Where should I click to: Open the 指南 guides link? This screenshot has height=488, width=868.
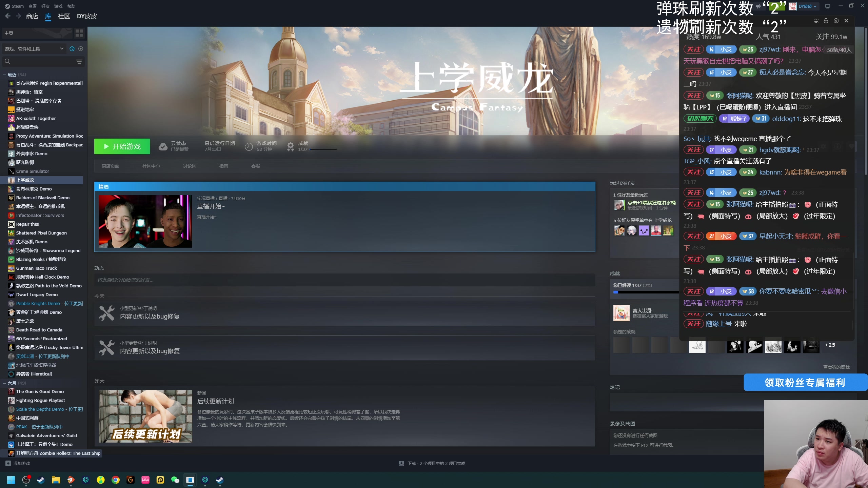point(224,166)
